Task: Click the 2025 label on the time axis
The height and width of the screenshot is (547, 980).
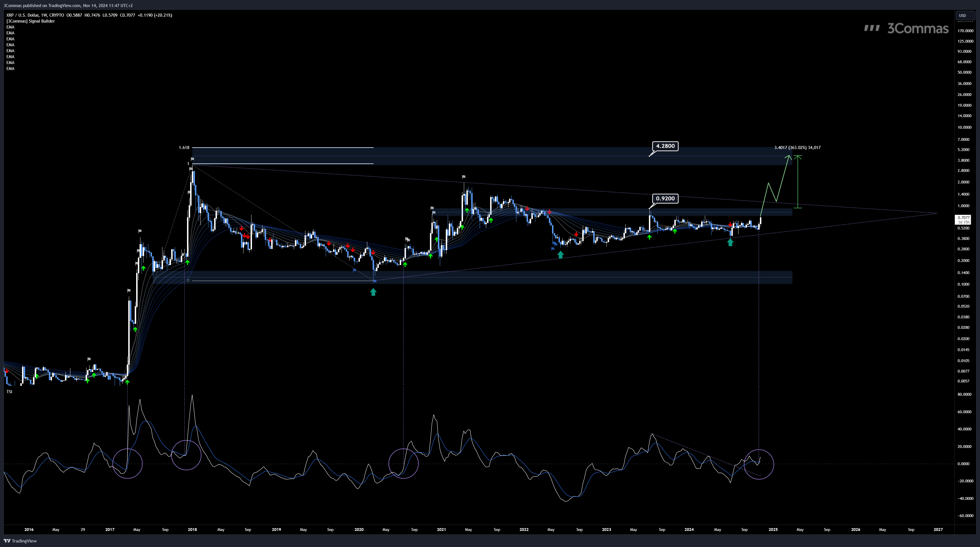Action: point(773,530)
